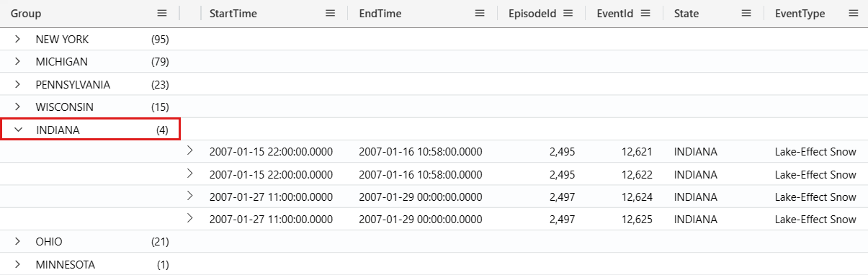Select the EventId 12,625 cell
Screen dimensions: 868x275
(x=625, y=219)
